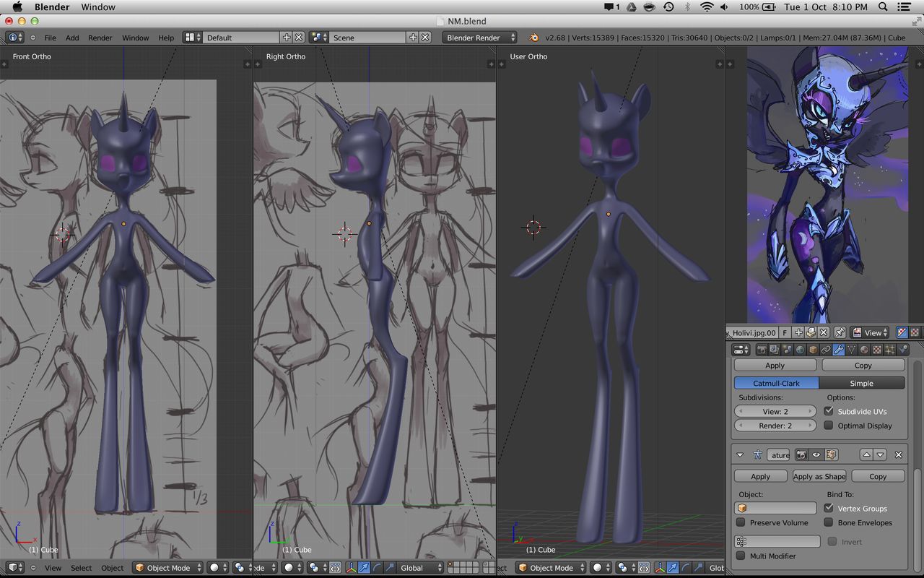Open the Render menu
924x578 pixels.
100,38
